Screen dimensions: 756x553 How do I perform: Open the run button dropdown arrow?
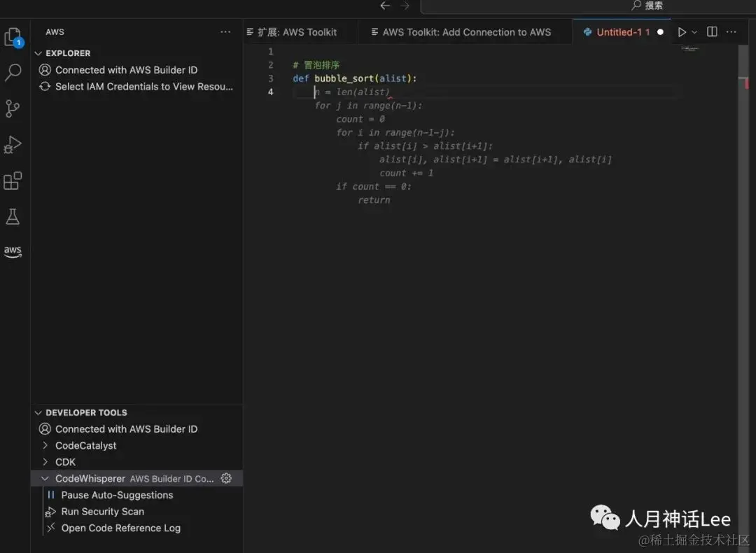click(x=694, y=32)
